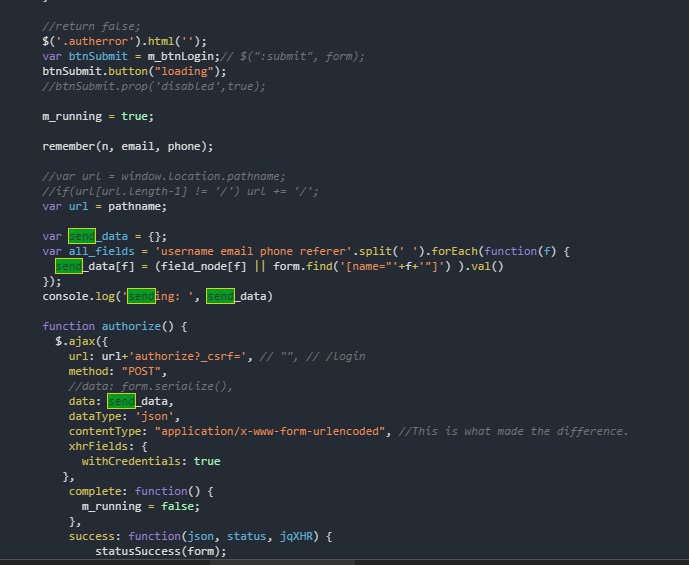The image size is (689, 565).
Task: Click the "dataType: 'json'," line
Action: point(124,417)
